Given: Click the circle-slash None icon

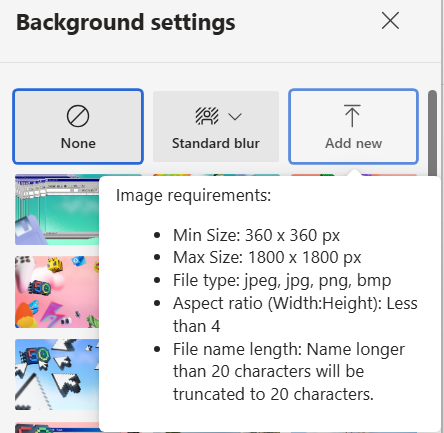Looking at the screenshot, I should 78,116.
